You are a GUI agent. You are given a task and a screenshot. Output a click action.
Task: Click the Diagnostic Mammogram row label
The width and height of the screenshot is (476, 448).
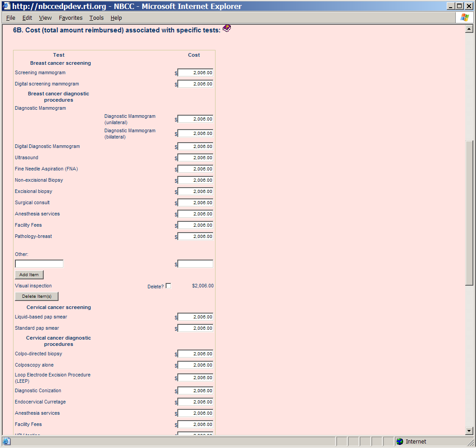coord(40,108)
